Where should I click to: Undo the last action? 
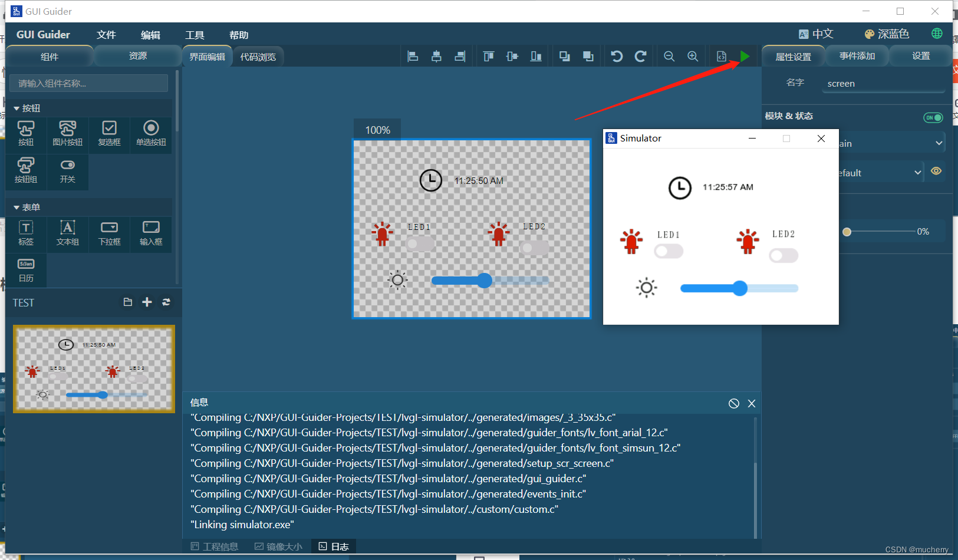[x=617, y=57]
